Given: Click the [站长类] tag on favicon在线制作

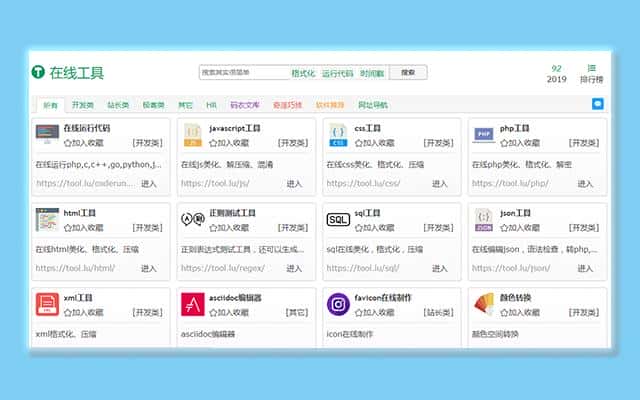Looking at the screenshot, I should click(438, 313).
